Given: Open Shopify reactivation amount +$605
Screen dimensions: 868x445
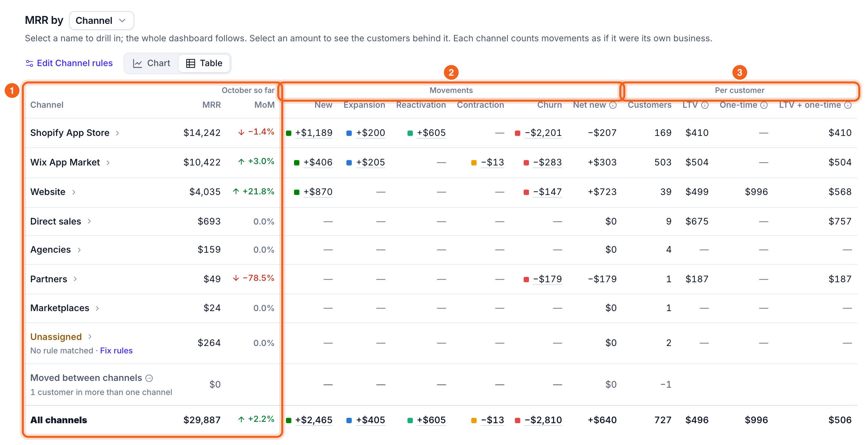Looking at the screenshot, I should tap(431, 133).
